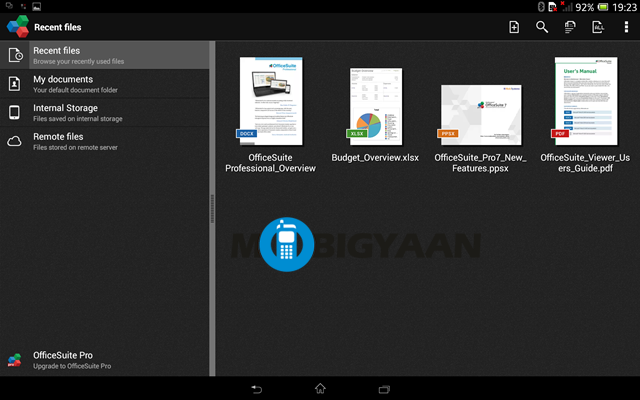This screenshot has width=640, height=400.
Task: Tap the Budget_Overview.xlsx file name
Action: coord(375,158)
